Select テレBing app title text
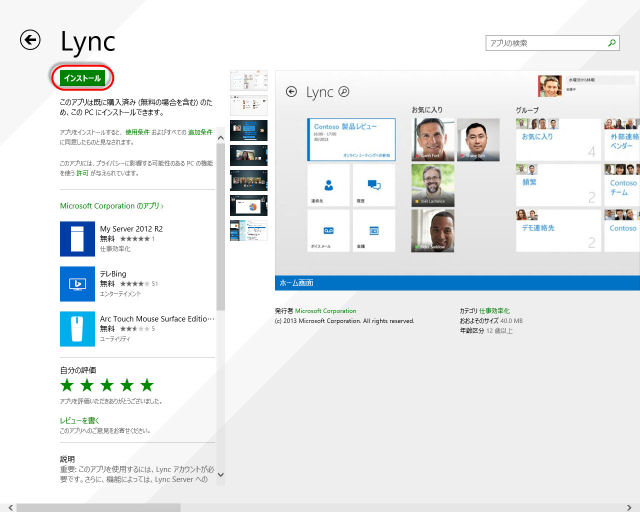Screen dimensions: 640x512 pos(113,274)
